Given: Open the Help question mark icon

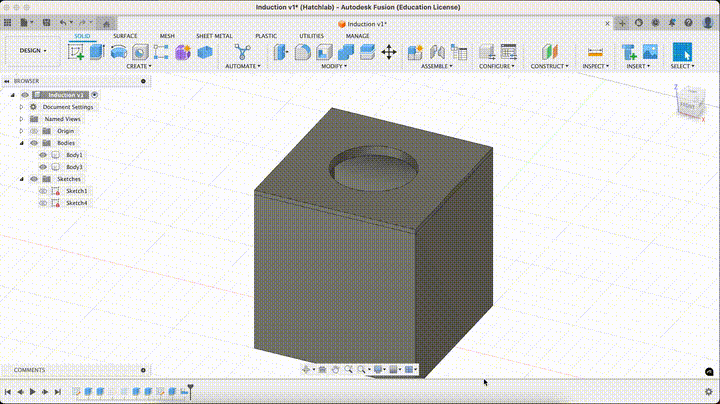Looking at the screenshot, I should (x=688, y=22).
